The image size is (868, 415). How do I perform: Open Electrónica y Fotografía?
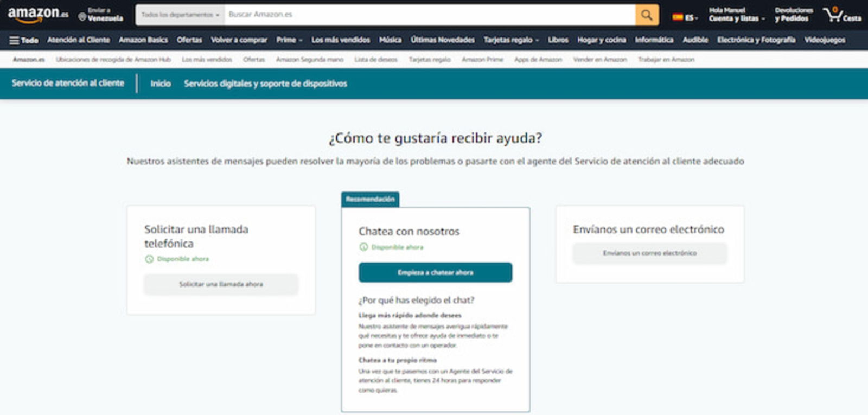point(756,40)
